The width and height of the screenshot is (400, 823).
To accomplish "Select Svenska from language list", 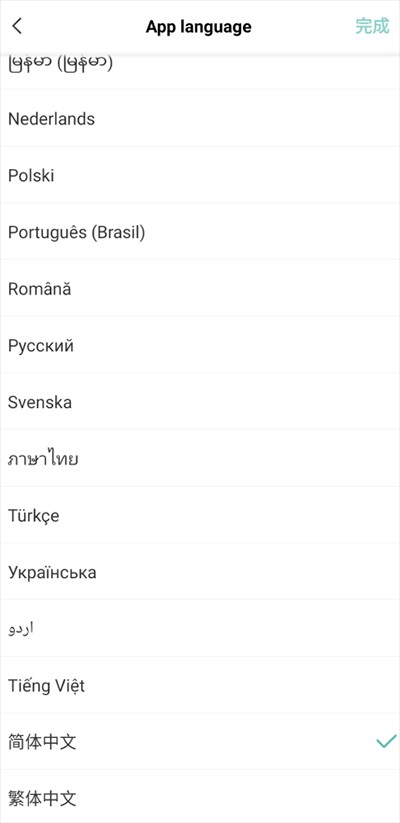I will 200,402.
